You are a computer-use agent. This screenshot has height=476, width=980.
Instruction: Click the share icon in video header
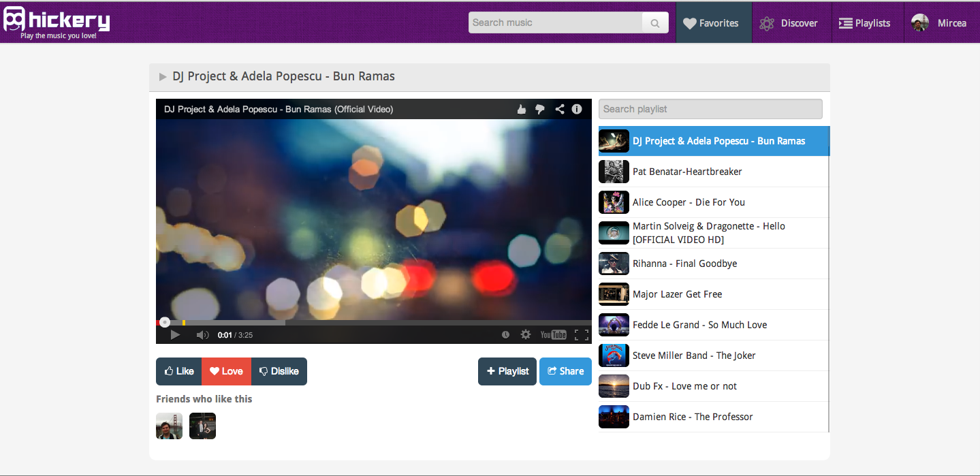[x=559, y=109]
